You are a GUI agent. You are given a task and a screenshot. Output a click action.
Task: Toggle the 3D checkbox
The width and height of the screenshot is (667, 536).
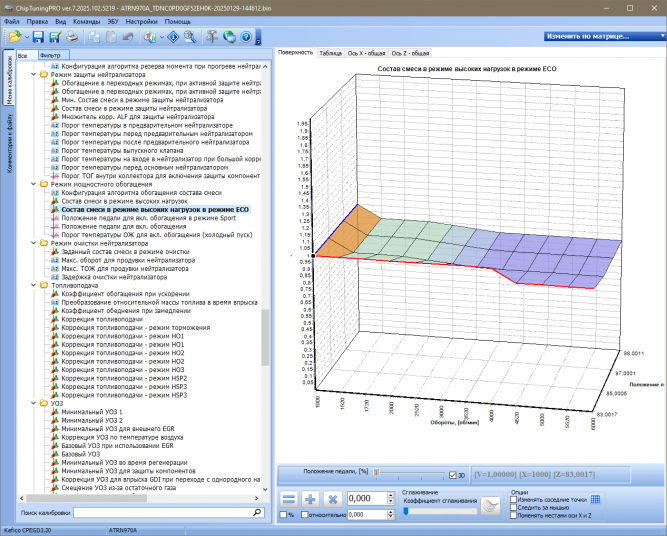pyautogui.click(x=453, y=475)
